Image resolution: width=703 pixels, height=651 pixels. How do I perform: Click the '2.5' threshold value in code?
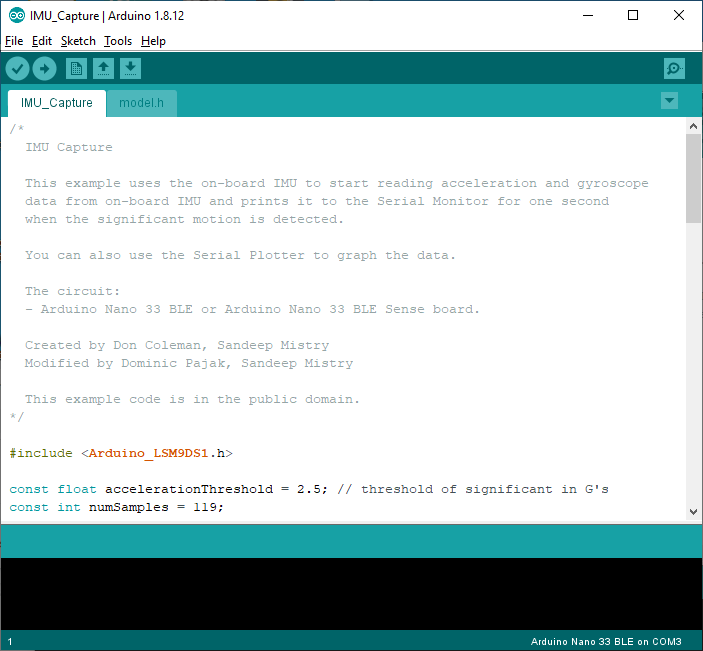click(x=309, y=489)
